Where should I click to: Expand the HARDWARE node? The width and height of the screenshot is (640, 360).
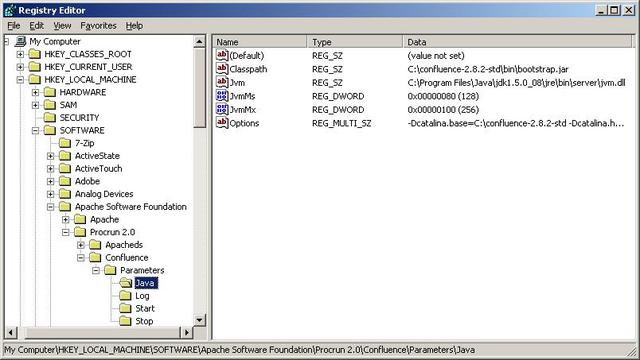click(x=36, y=92)
